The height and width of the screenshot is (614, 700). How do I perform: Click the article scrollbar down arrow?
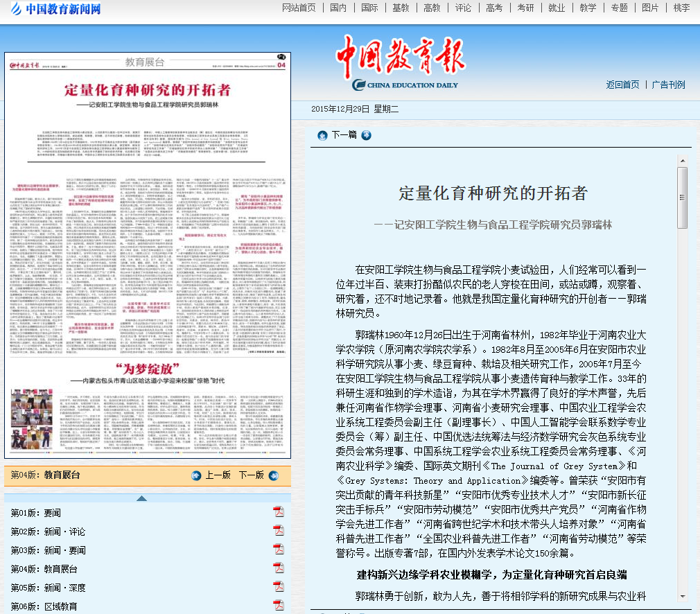[682, 596]
